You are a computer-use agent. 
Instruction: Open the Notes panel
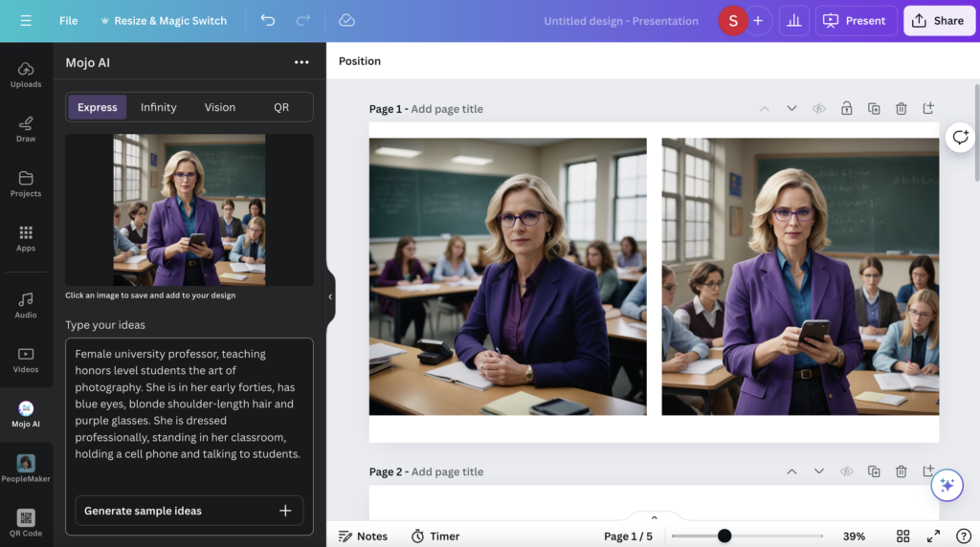pos(363,536)
